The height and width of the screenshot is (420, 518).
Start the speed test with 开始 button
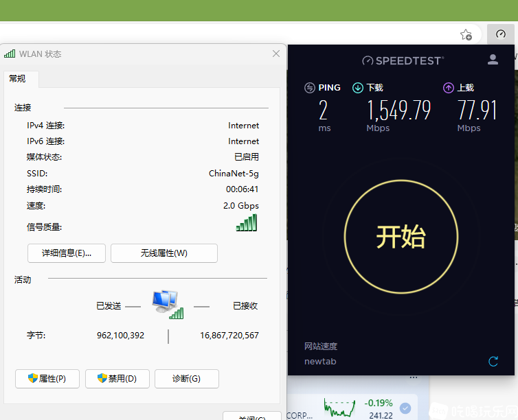point(401,237)
